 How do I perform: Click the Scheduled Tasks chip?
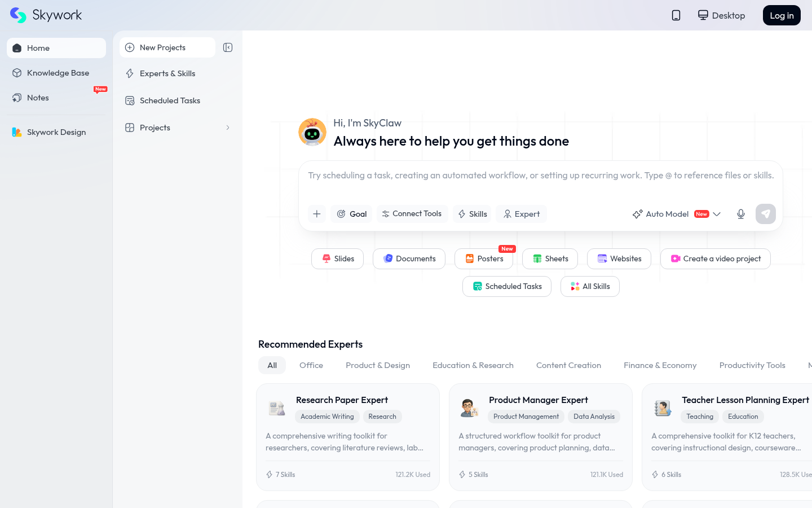tap(507, 286)
